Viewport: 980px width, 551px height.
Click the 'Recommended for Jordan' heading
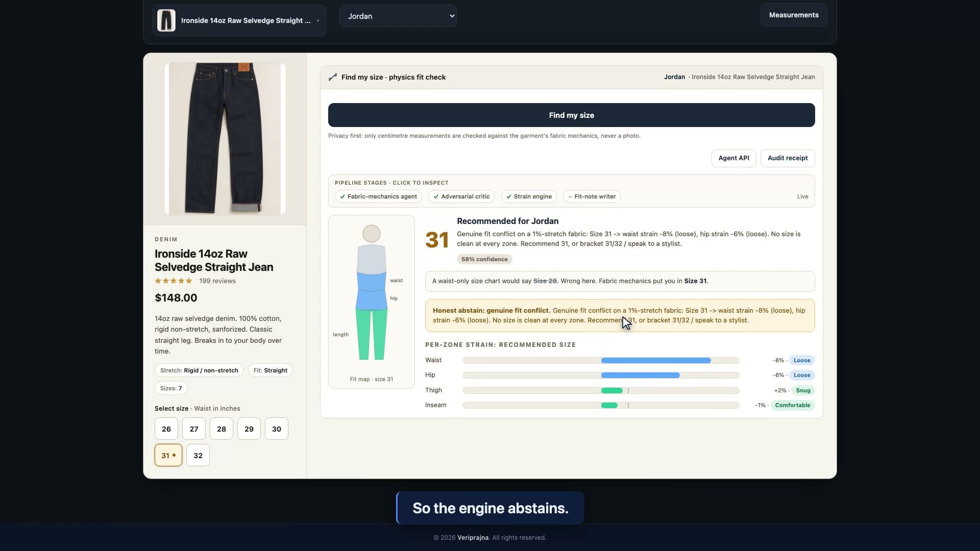pyautogui.click(x=507, y=221)
